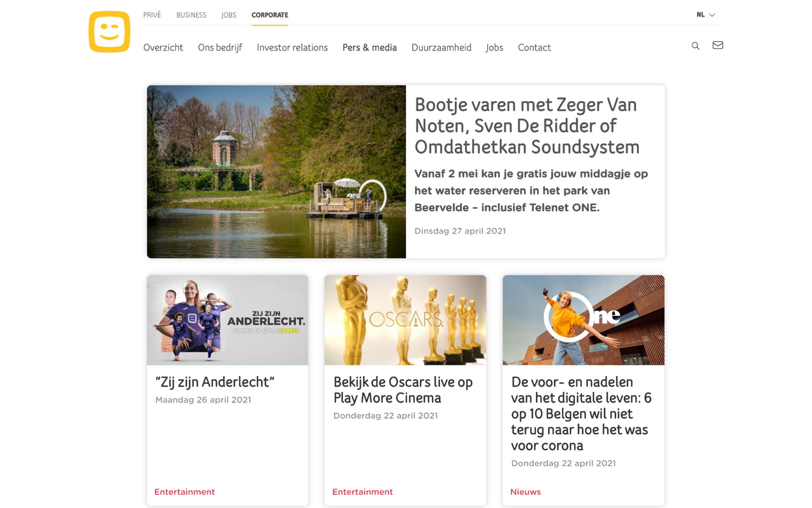Image resolution: width=812 pixels, height=508 pixels.
Task: Open the Contact page link
Action: point(534,47)
